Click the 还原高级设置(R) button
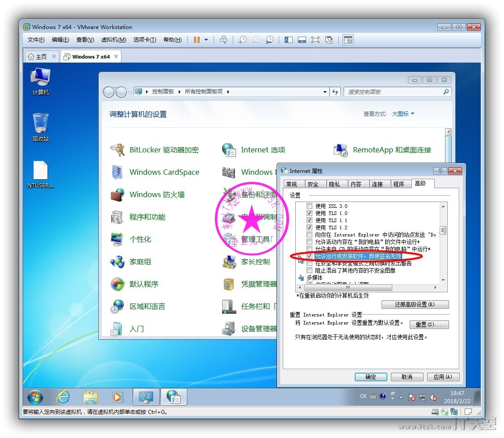Screen dimensions: 504x438 (x=415, y=305)
